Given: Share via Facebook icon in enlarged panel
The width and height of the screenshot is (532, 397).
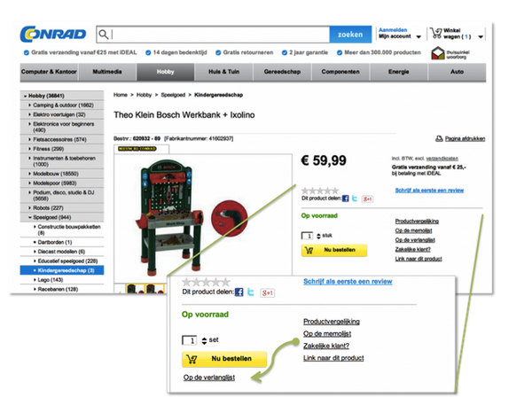Looking at the screenshot, I should (239, 292).
